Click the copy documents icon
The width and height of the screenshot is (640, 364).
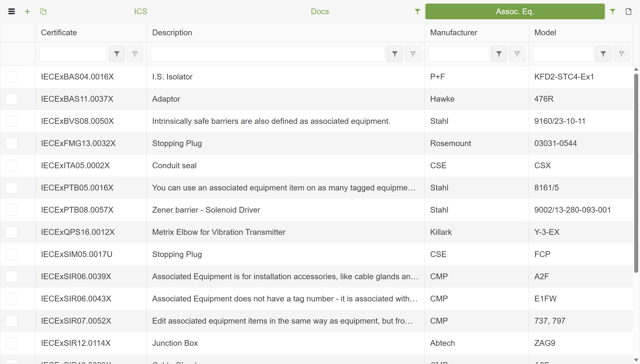(x=43, y=12)
